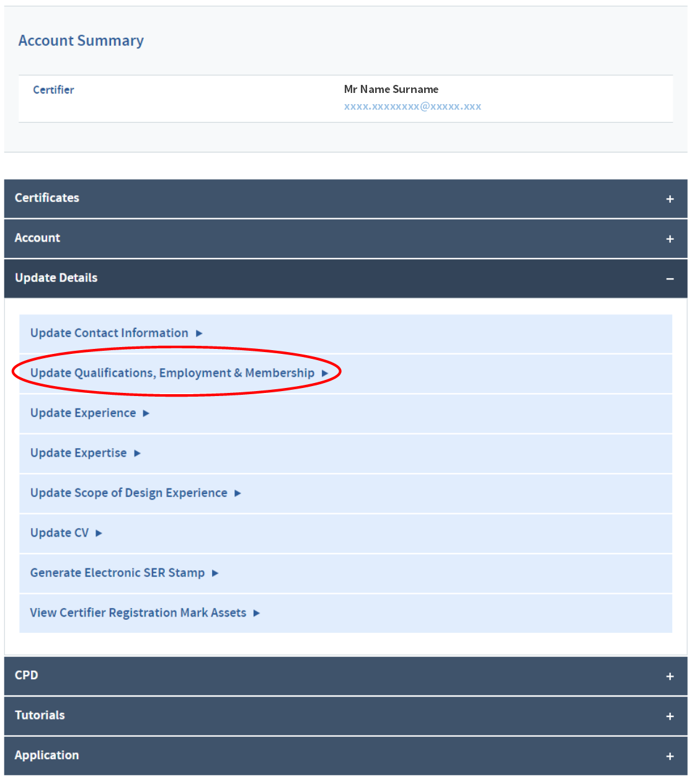Select the Mr Name Surname text
Image resolution: width=692 pixels, height=784 pixels.
[391, 89]
